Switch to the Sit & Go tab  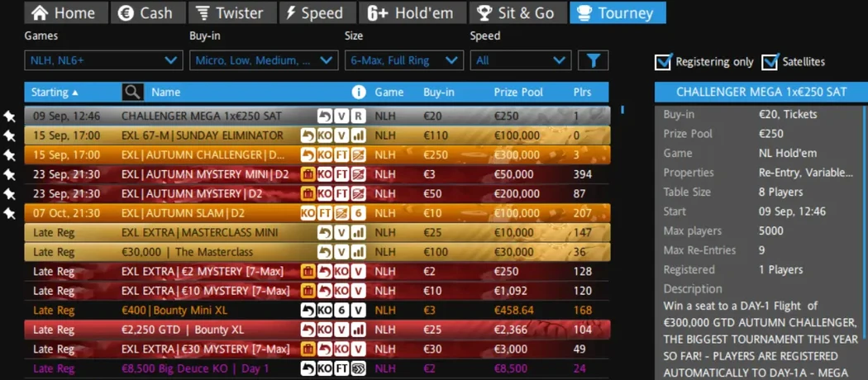(x=518, y=12)
